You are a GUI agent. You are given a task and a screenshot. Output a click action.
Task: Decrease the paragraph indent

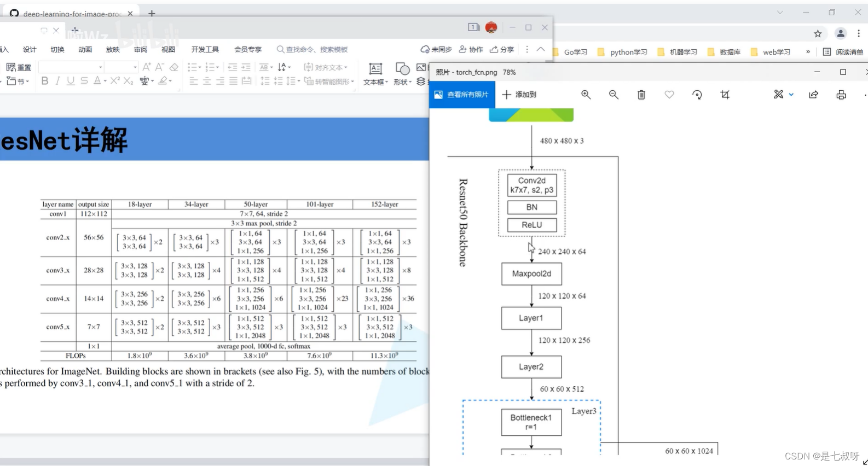tap(232, 67)
